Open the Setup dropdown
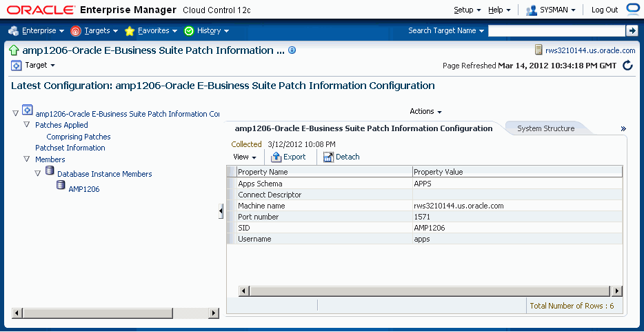The height and width of the screenshot is (332, 644). click(467, 10)
